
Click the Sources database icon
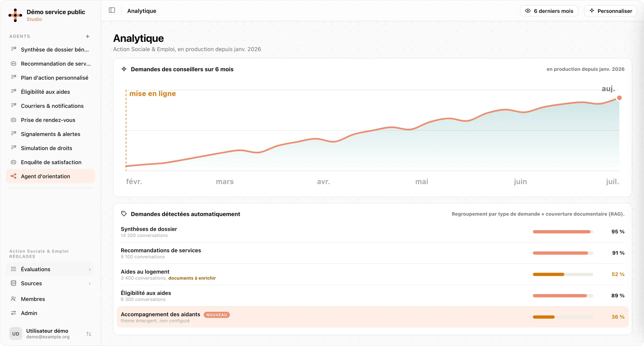(x=13, y=283)
